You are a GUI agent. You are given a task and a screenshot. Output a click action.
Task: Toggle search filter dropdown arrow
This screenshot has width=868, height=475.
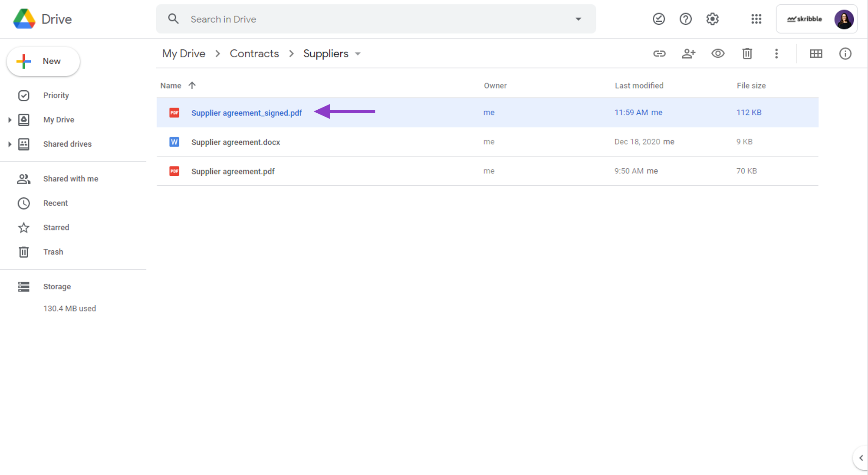pos(578,19)
